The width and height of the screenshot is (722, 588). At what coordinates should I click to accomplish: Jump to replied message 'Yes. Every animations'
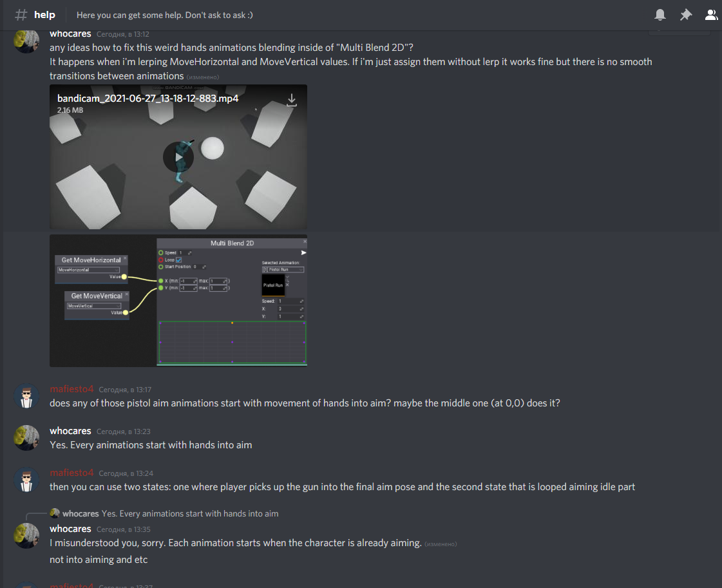point(190,513)
